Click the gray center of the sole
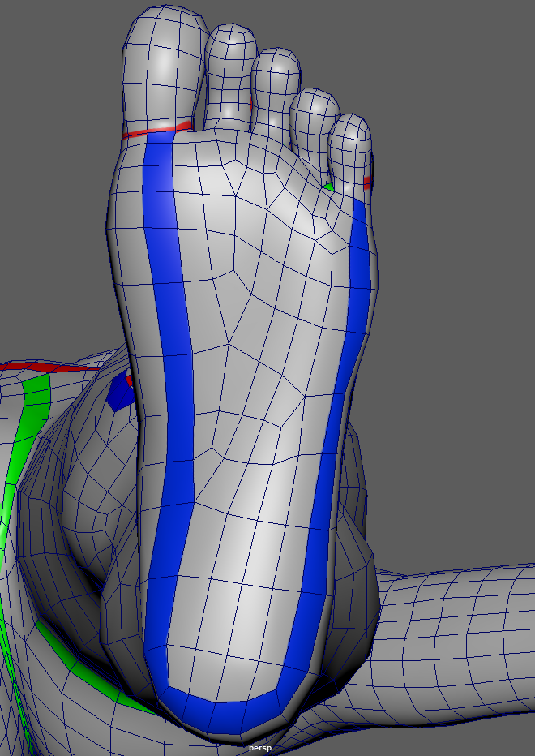The image size is (535, 756). point(259,406)
